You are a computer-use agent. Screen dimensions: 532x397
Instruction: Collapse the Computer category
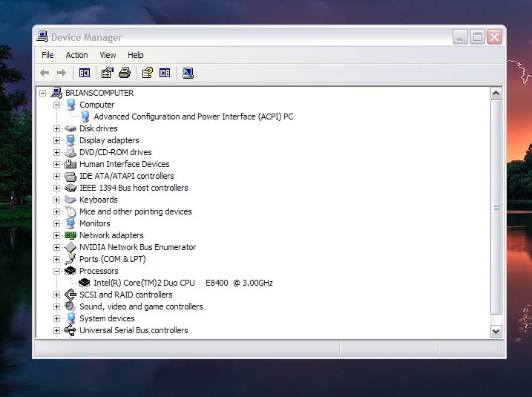(x=56, y=105)
